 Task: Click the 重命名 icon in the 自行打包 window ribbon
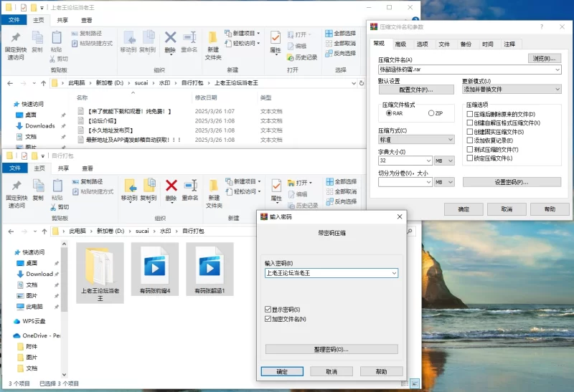(x=190, y=187)
